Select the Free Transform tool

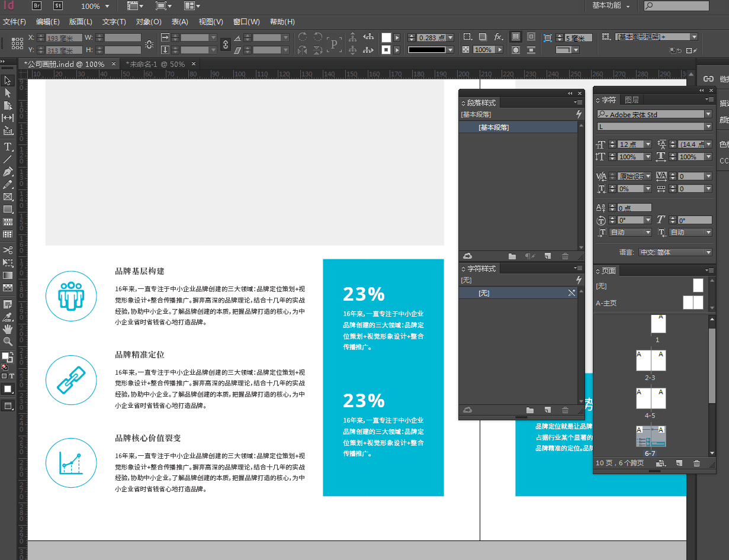pos(8,262)
